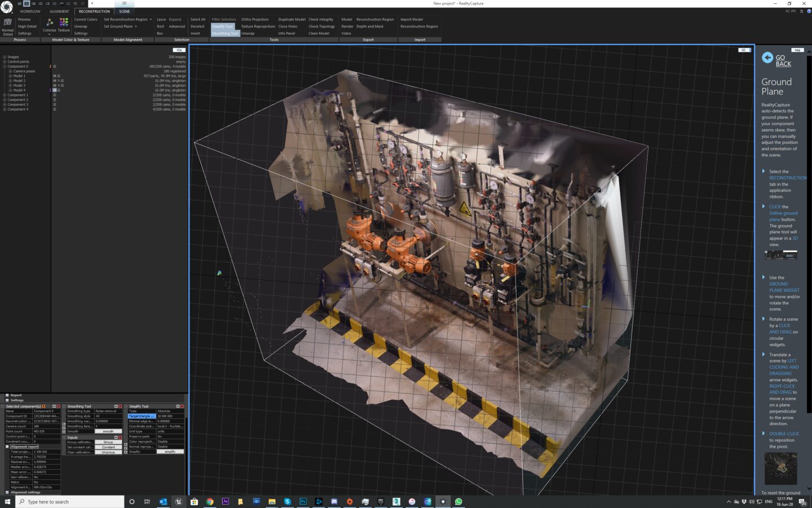Expand the Control points tree node
Image resolution: width=812 pixels, height=508 pixels.
[x=5, y=62]
